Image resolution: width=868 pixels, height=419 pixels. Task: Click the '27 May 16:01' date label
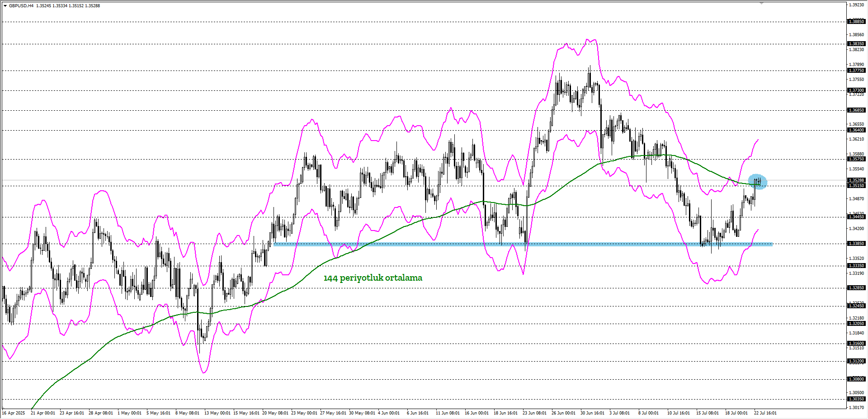click(333, 413)
